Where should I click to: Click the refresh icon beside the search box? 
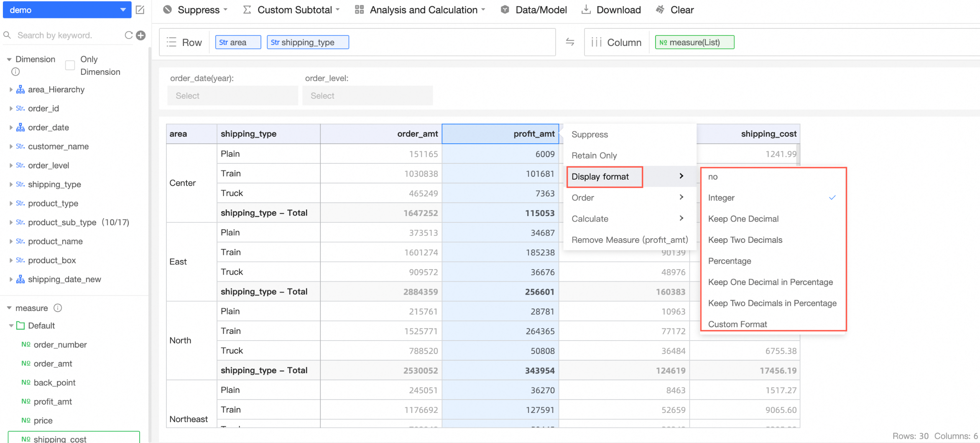128,36
